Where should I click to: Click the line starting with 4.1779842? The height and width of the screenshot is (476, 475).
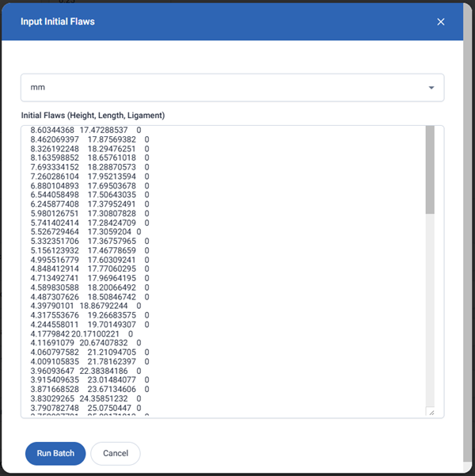point(84,333)
